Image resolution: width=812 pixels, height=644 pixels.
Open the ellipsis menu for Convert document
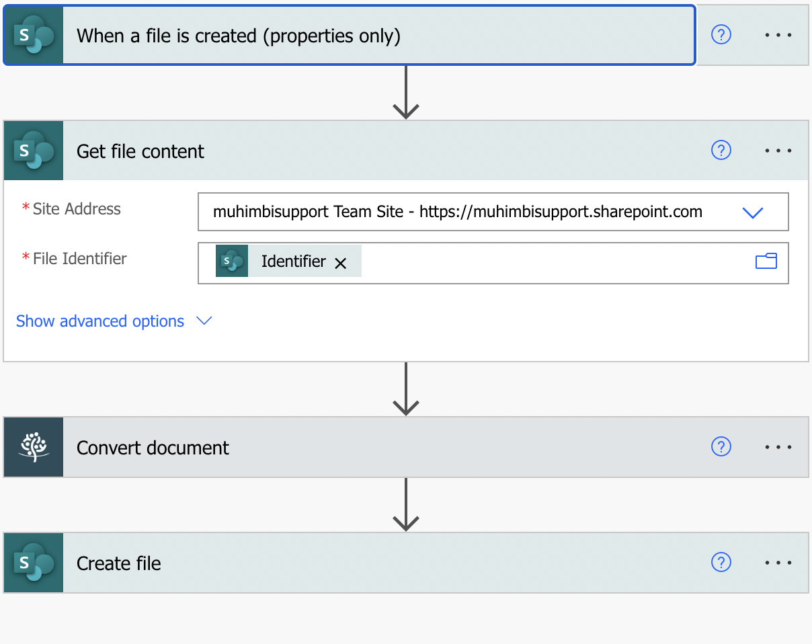pyautogui.click(x=778, y=447)
